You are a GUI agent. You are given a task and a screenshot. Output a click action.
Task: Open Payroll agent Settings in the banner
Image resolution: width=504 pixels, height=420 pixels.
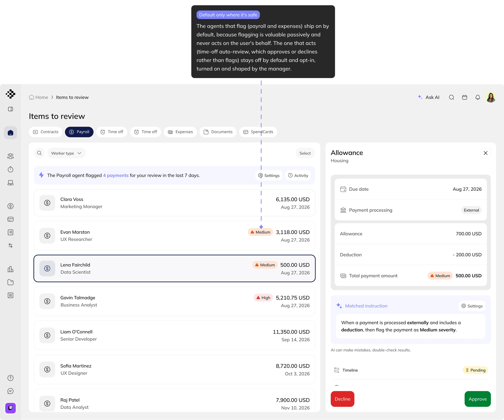click(x=269, y=176)
